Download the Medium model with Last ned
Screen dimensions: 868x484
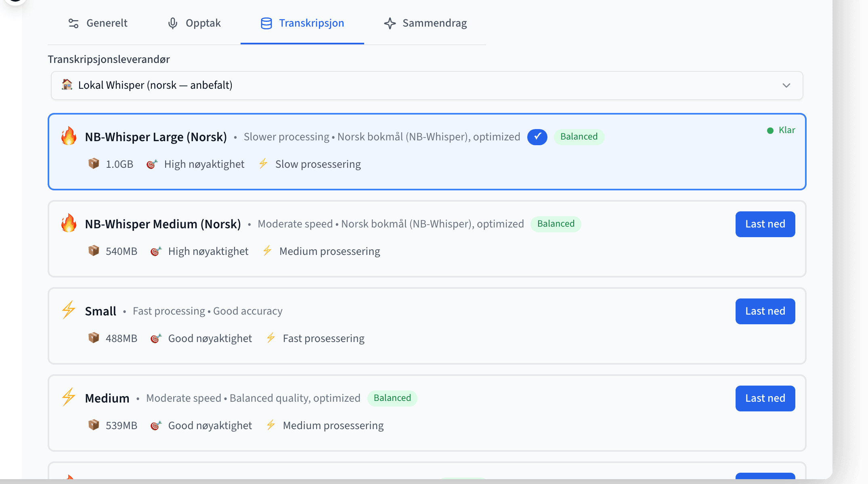(765, 398)
